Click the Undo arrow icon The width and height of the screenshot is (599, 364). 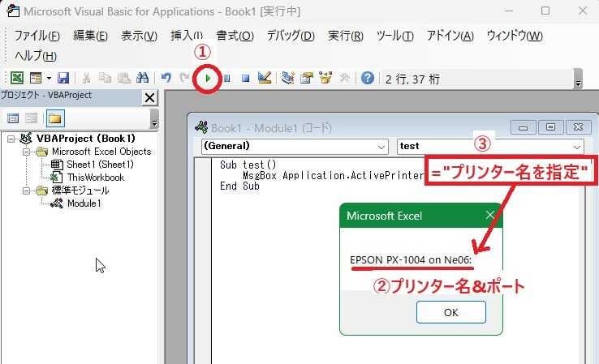pos(166,78)
